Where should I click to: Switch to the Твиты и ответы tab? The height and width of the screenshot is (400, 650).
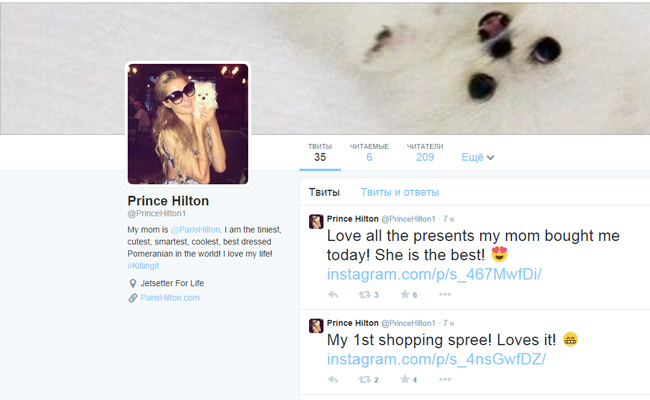(400, 192)
